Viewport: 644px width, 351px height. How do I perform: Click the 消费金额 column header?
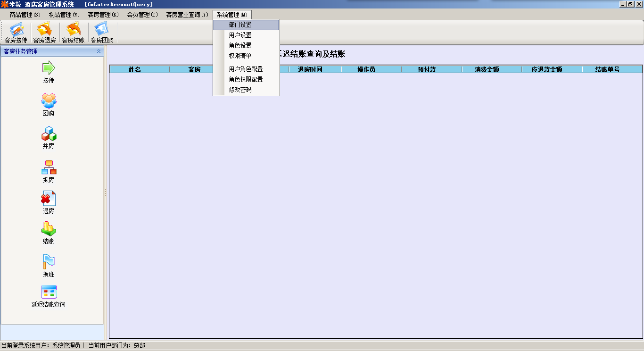[x=487, y=69]
